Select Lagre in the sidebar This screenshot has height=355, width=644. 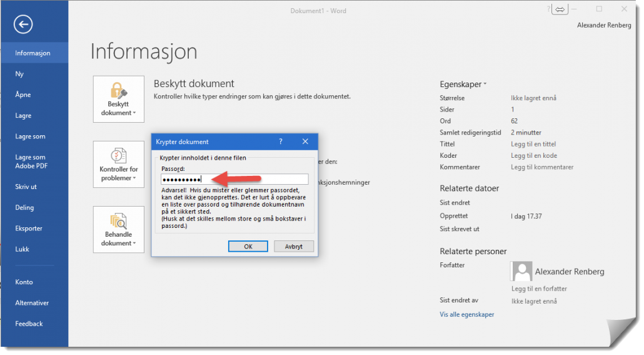click(34, 116)
